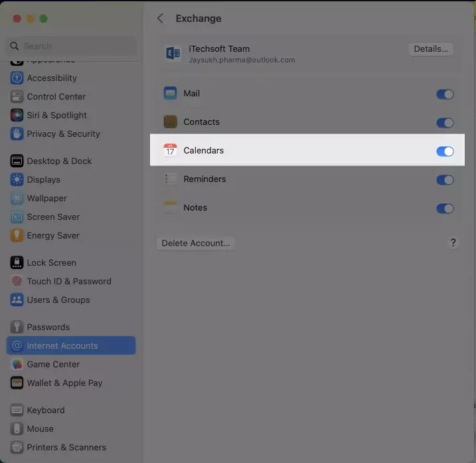Screen dimensions: 476x463
Task: Disable the Notes switch
Action: point(445,209)
